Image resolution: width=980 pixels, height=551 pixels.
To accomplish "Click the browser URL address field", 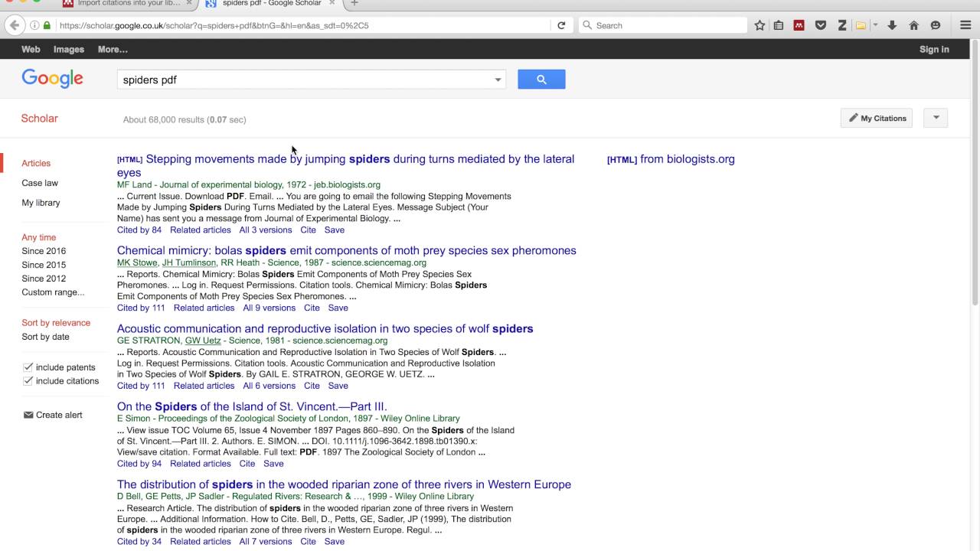I will tap(302, 25).
